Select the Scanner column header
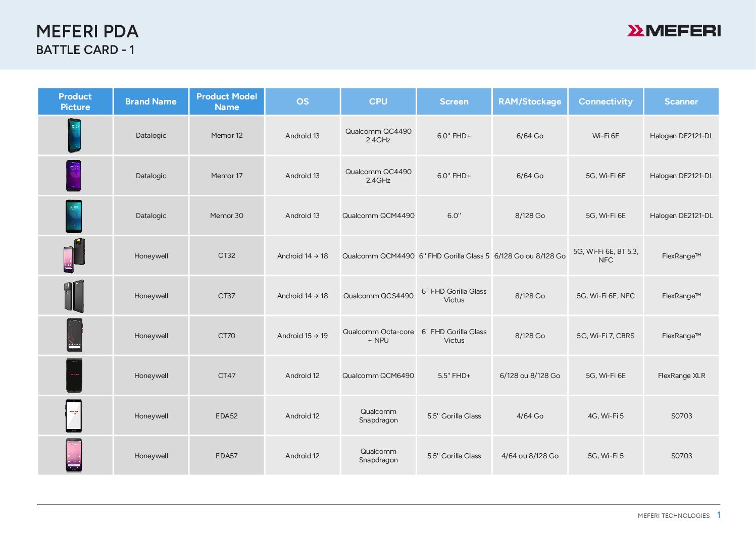The width and height of the screenshot is (756, 534). click(681, 101)
